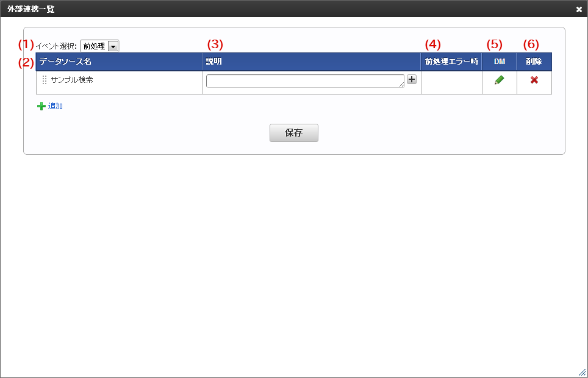Click the dialog resize grip corner
Image resolution: width=588 pixels, height=378 pixels.
583,373
